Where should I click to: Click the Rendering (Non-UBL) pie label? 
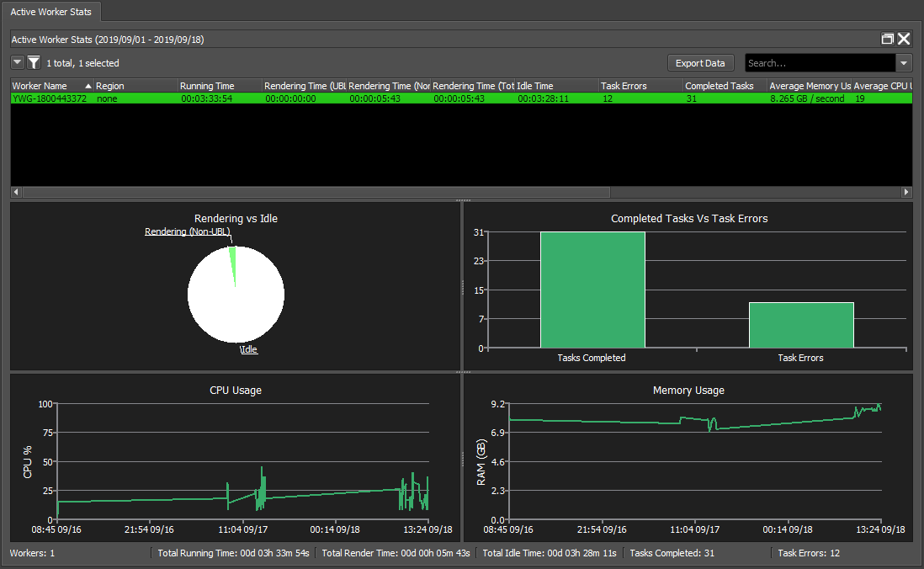click(188, 231)
